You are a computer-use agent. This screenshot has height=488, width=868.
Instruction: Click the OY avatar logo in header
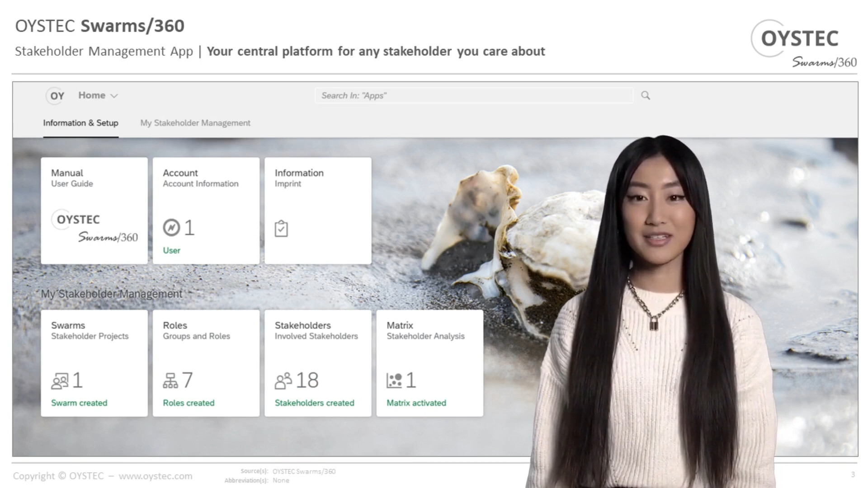[x=56, y=96]
